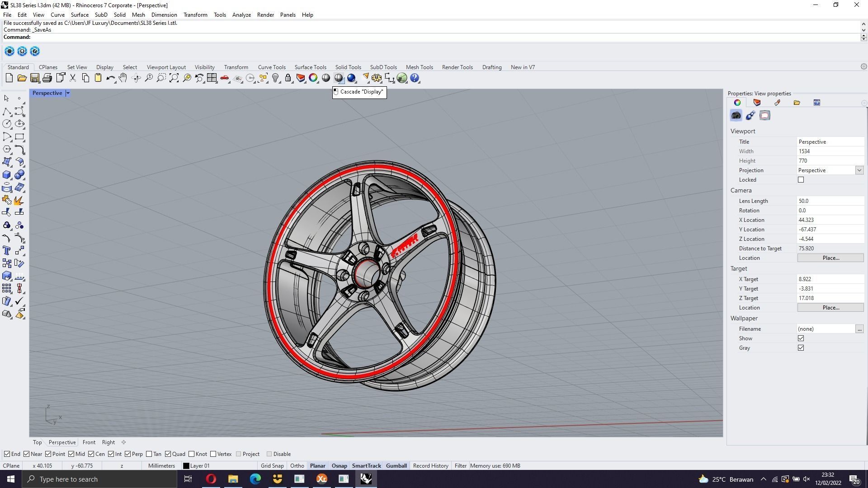Screen dimensions: 868x488
Task: Open the Panels menu
Action: coord(288,15)
